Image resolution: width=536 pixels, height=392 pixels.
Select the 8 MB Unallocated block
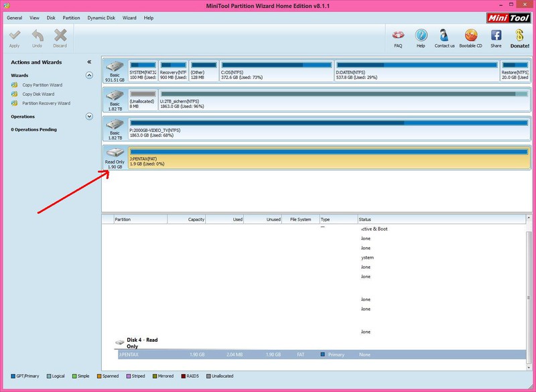tap(143, 100)
